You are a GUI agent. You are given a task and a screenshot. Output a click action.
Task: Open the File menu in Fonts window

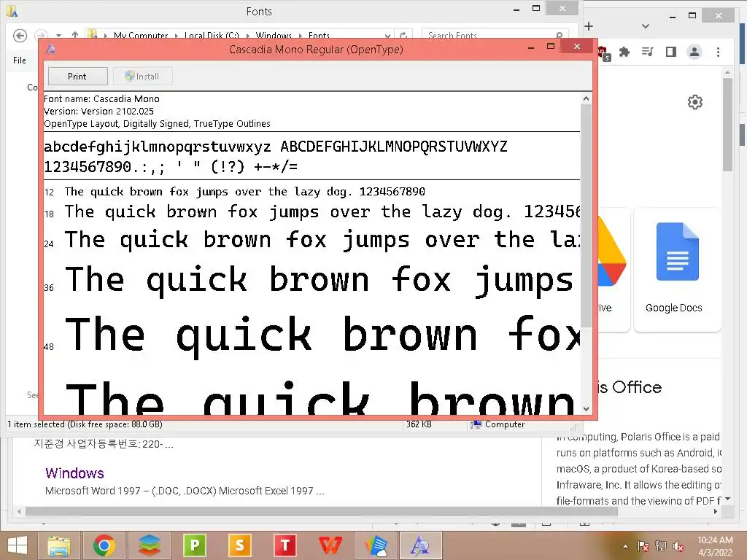[20, 61]
